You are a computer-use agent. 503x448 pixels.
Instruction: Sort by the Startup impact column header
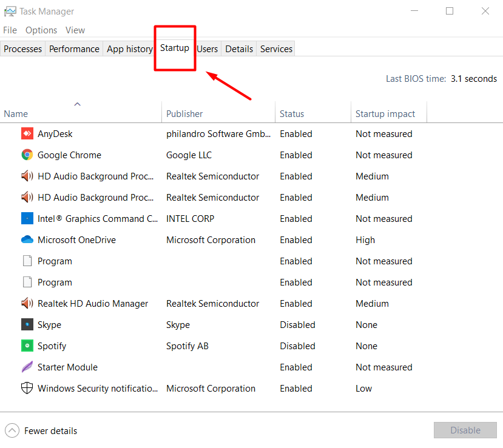[x=389, y=113]
